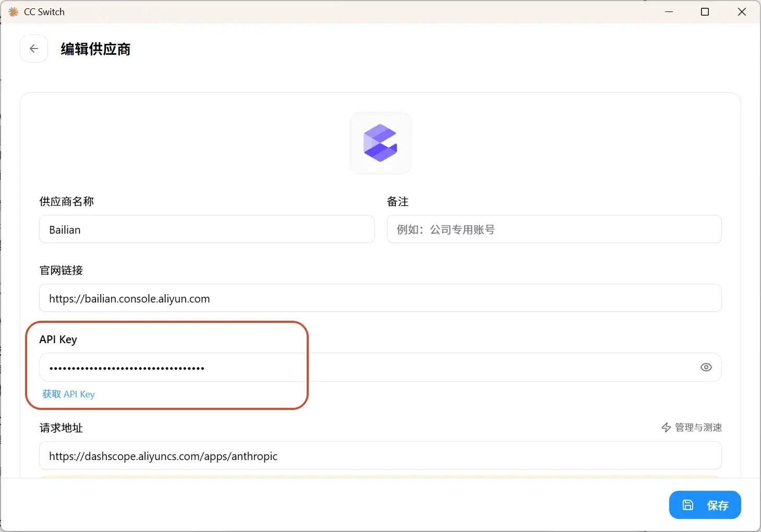Click inside the masked API Key field

(x=365, y=368)
